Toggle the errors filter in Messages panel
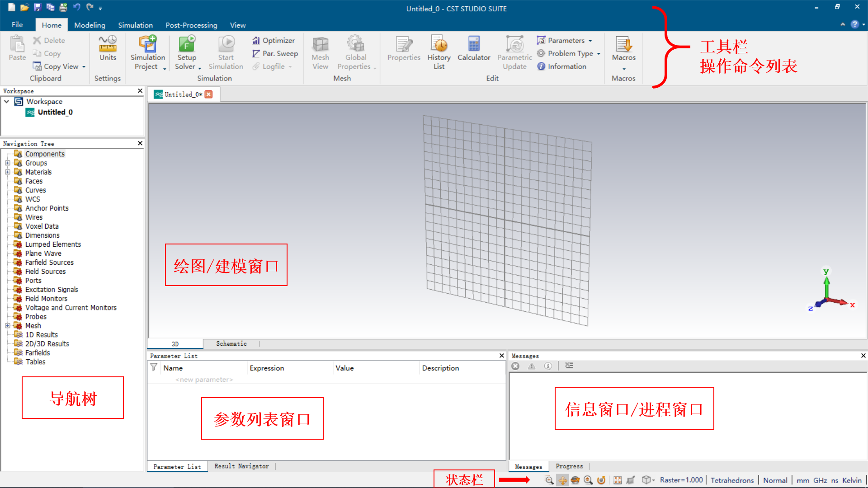 [x=515, y=366]
